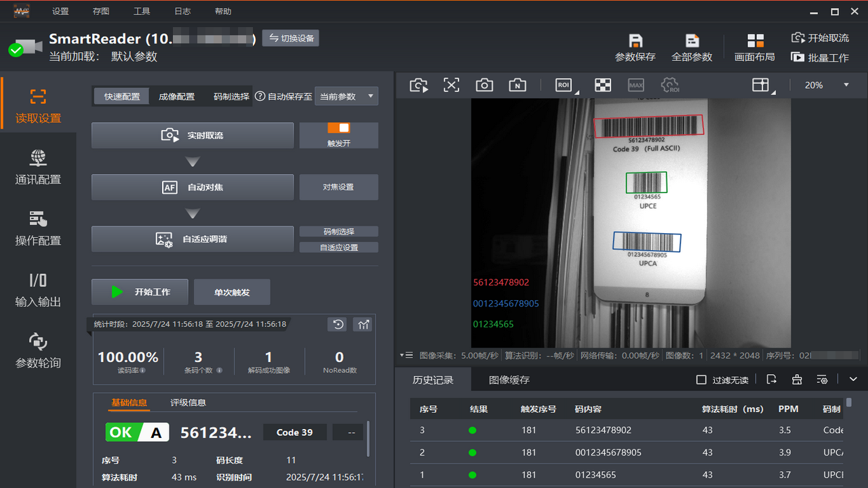Click the ROI drawing tool icon
The width and height of the screenshot is (868, 488).
coord(564,85)
